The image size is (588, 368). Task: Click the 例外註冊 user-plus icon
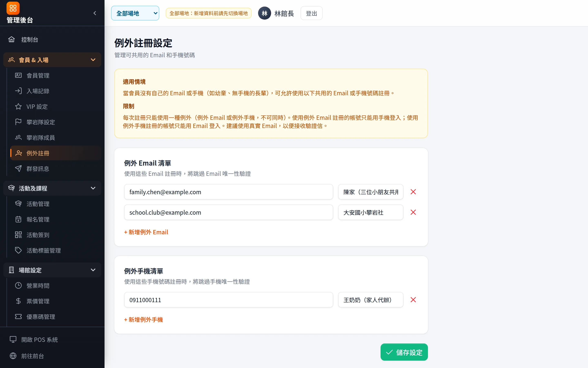coord(19,153)
